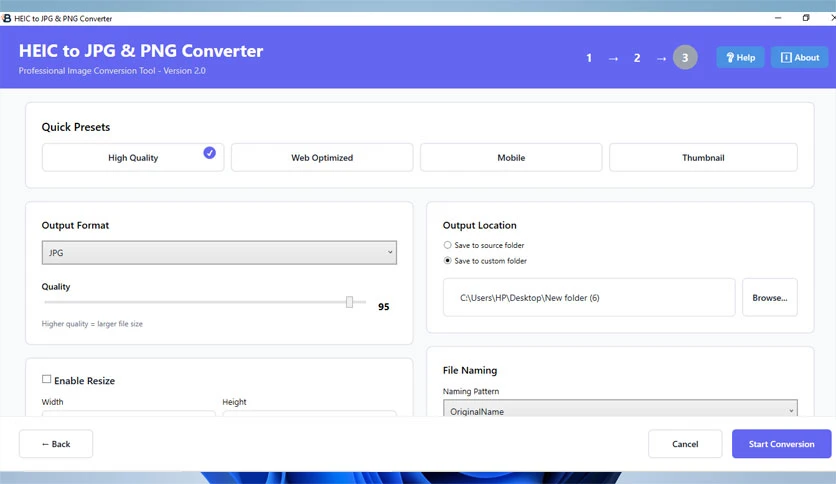The width and height of the screenshot is (836, 484).
Task: Click the app logo icon in title bar
Action: coord(6,18)
